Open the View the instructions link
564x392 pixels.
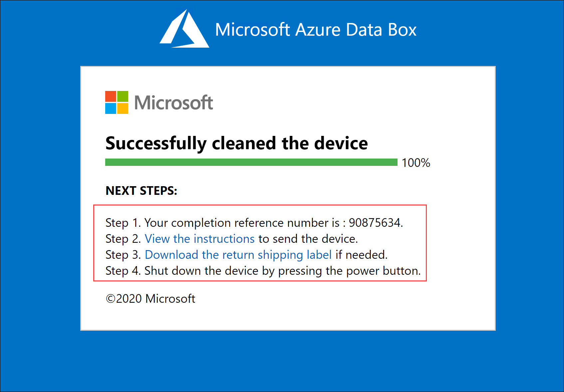click(200, 239)
